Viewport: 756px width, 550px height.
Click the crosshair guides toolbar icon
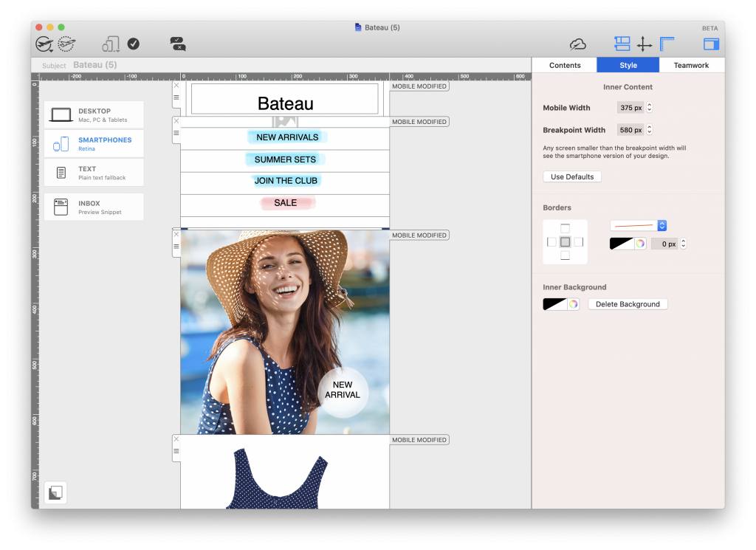click(644, 45)
